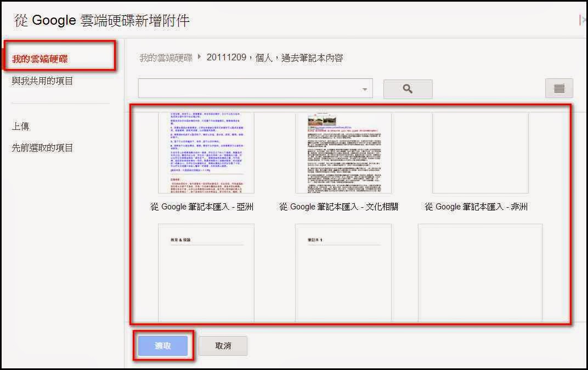Select blank thumbnail 從 Google 筆記本匯入 - 非洲
The width and height of the screenshot is (588, 370).
[480, 152]
